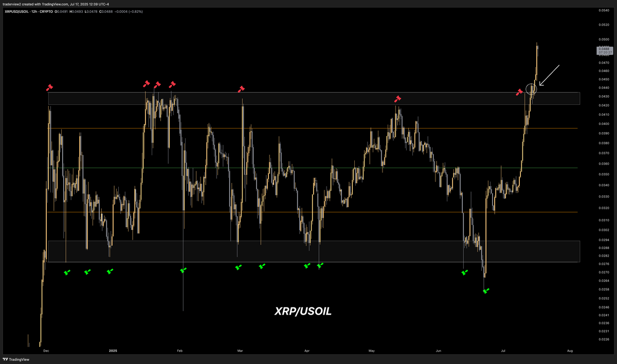Click the 0.0540 price axis label
This screenshot has height=364, width=617.
tap(604, 10)
